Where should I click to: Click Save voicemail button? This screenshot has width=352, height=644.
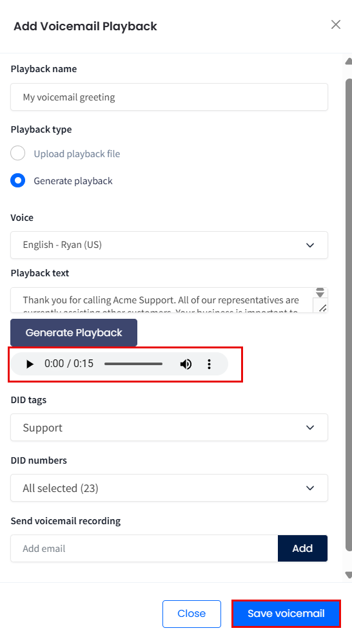coord(286,614)
